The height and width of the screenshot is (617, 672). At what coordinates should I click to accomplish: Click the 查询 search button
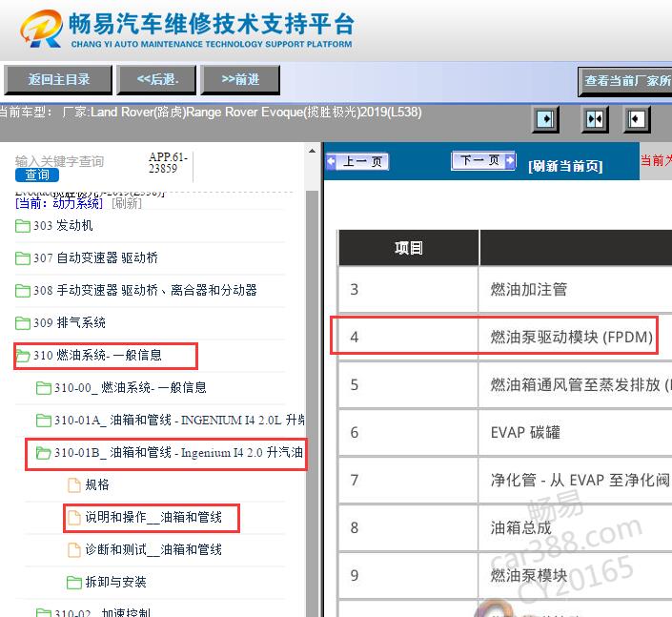click(37, 175)
